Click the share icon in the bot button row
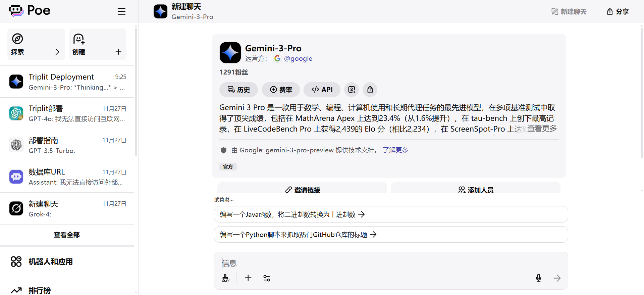 pos(370,90)
